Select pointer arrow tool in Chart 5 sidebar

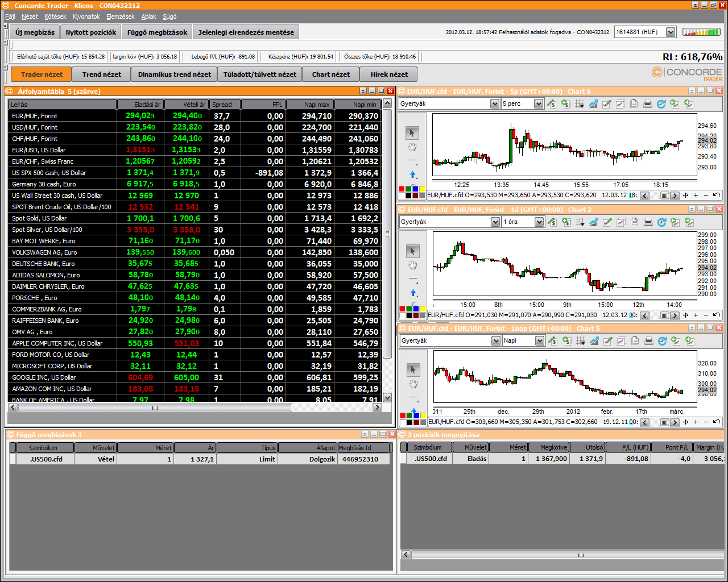(413, 370)
